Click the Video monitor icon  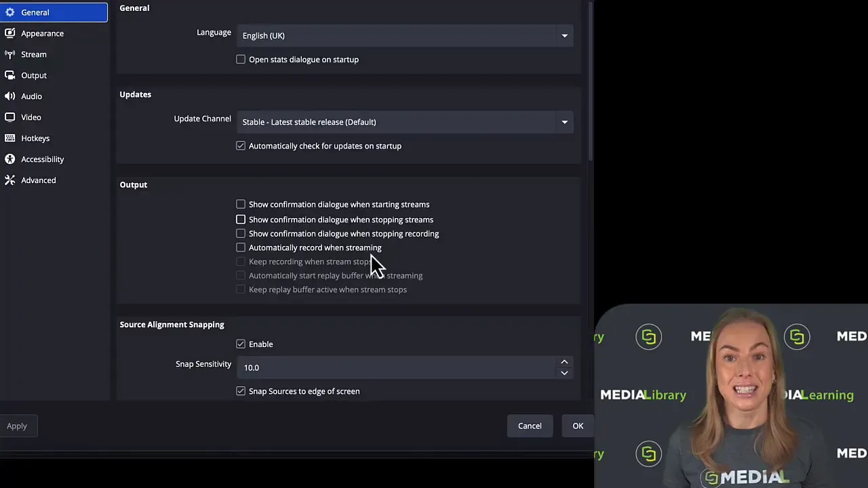click(x=9, y=117)
